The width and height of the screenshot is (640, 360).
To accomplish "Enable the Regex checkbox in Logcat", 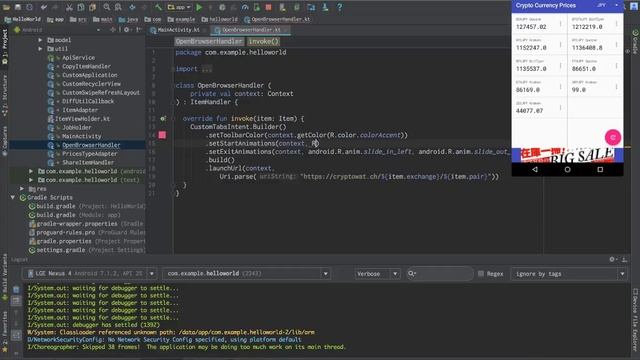I will coord(481,273).
